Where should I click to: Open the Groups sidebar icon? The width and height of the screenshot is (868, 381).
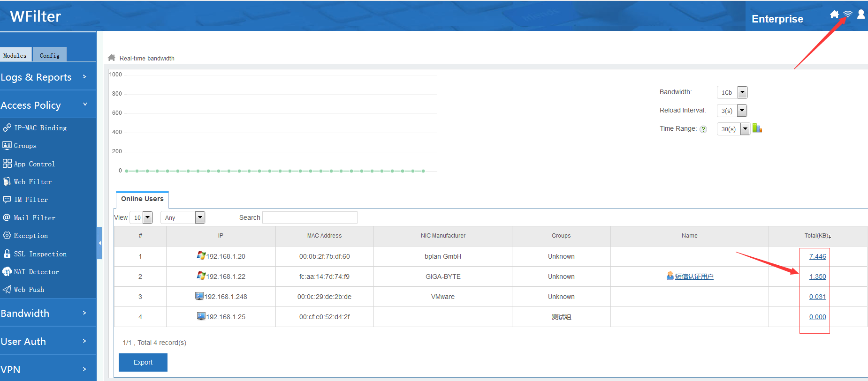click(x=7, y=145)
